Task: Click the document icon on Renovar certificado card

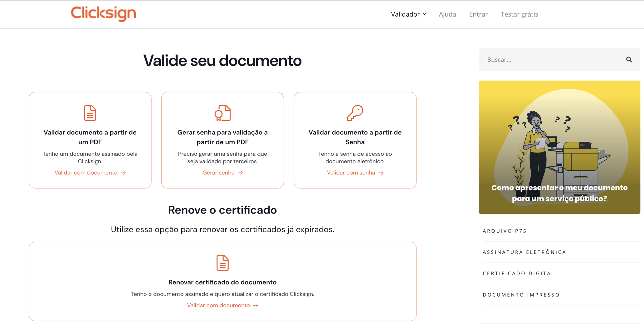Action: [222, 263]
